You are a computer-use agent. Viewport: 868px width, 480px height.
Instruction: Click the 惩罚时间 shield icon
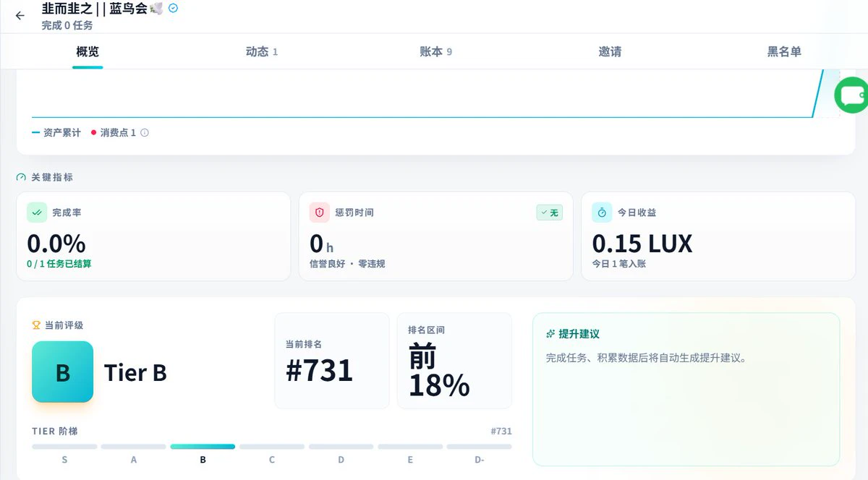tap(320, 213)
